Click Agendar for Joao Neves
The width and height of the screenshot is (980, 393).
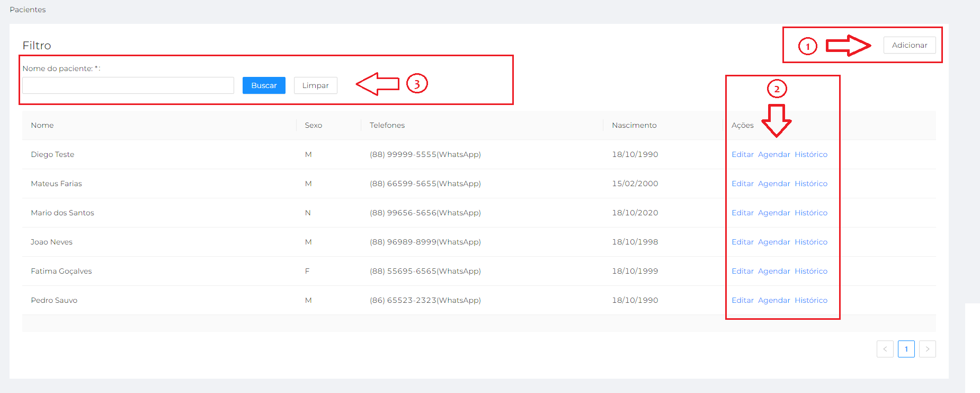point(773,242)
